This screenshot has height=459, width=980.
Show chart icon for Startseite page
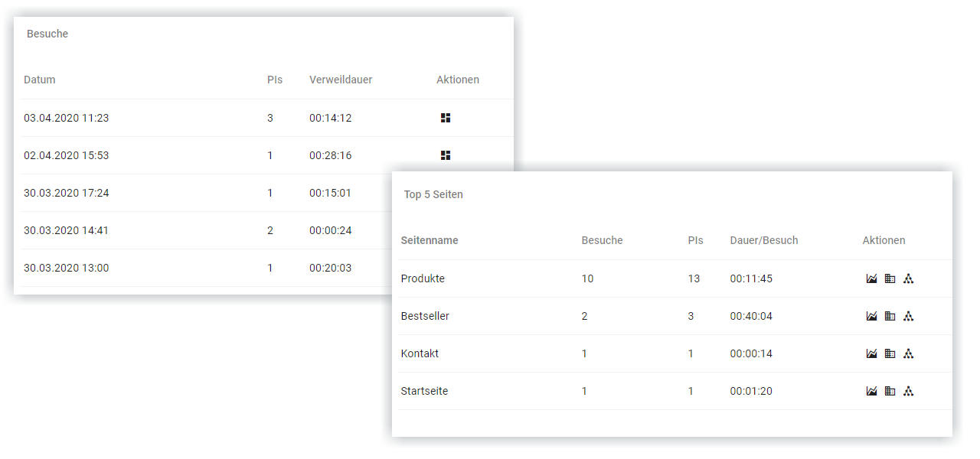point(871,391)
